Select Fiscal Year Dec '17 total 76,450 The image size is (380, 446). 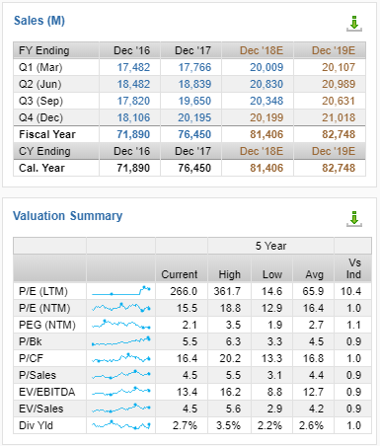tap(195, 134)
